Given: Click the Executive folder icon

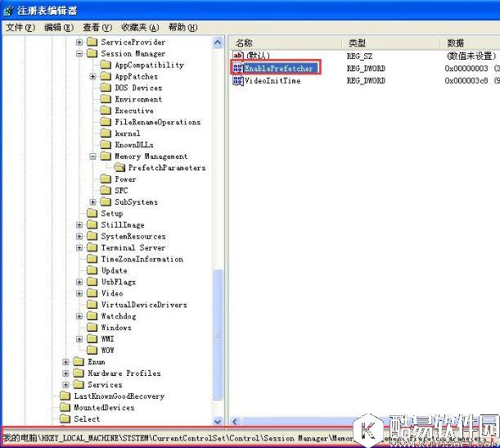Looking at the screenshot, I should 106,111.
